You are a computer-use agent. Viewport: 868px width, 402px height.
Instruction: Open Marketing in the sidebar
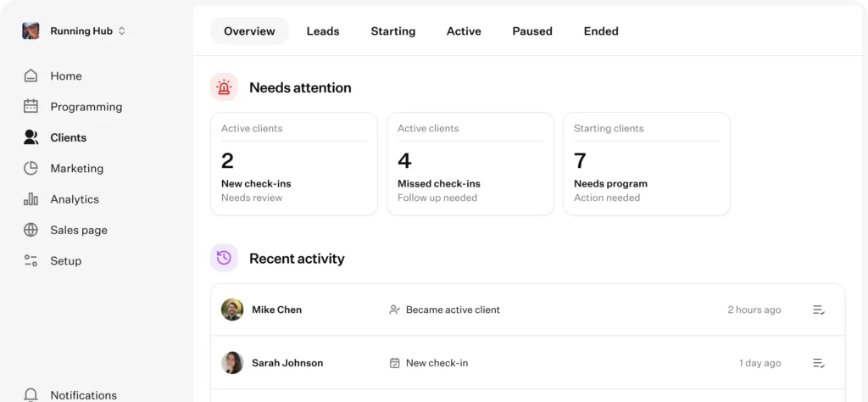tap(76, 168)
